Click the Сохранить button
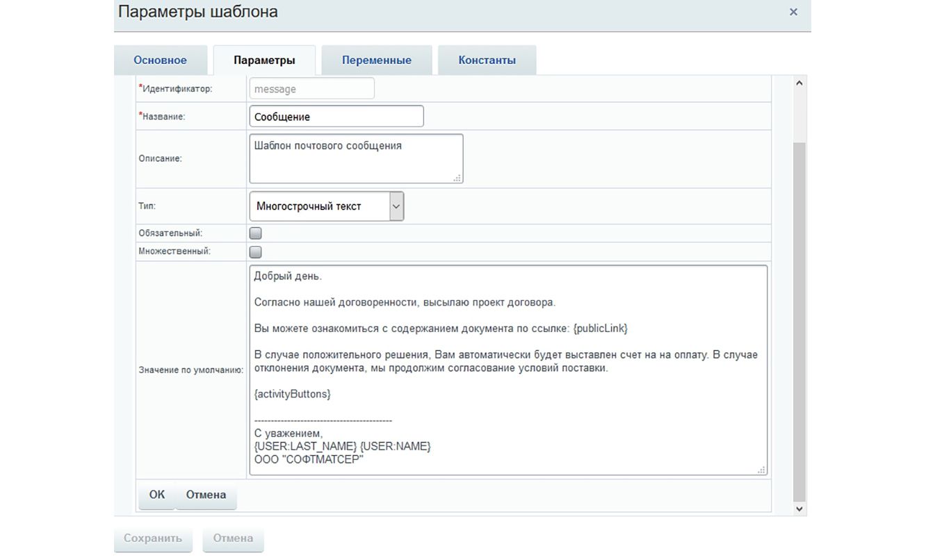The height and width of the screenshot is (560, 926). tap(153, 538)
